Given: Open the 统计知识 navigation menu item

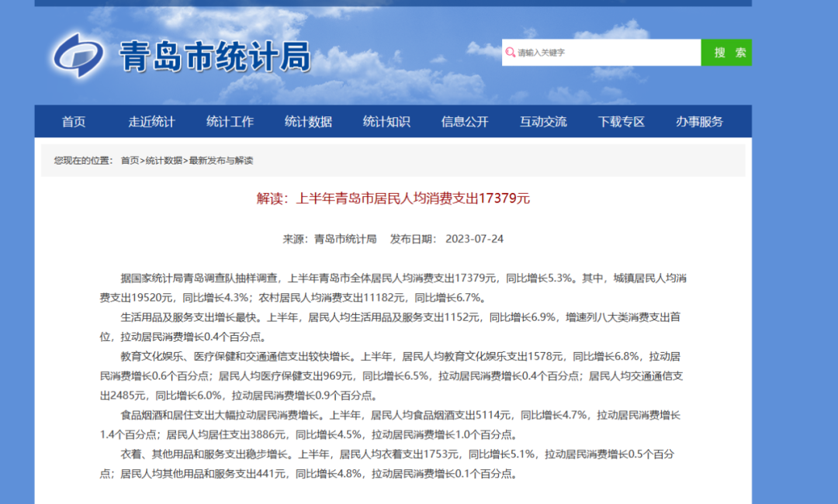Looking at the screenshot, I should 386,122.
